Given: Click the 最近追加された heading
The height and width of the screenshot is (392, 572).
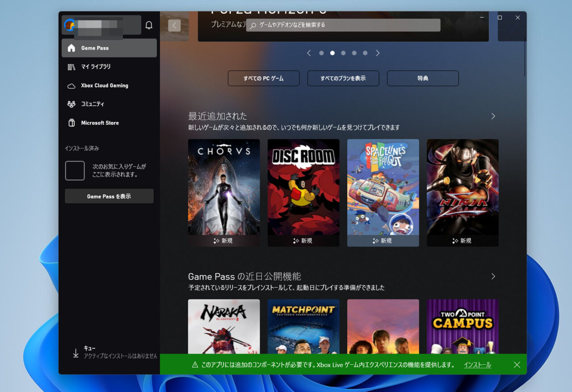Looking at the screenshot, I should coord(218,116).
